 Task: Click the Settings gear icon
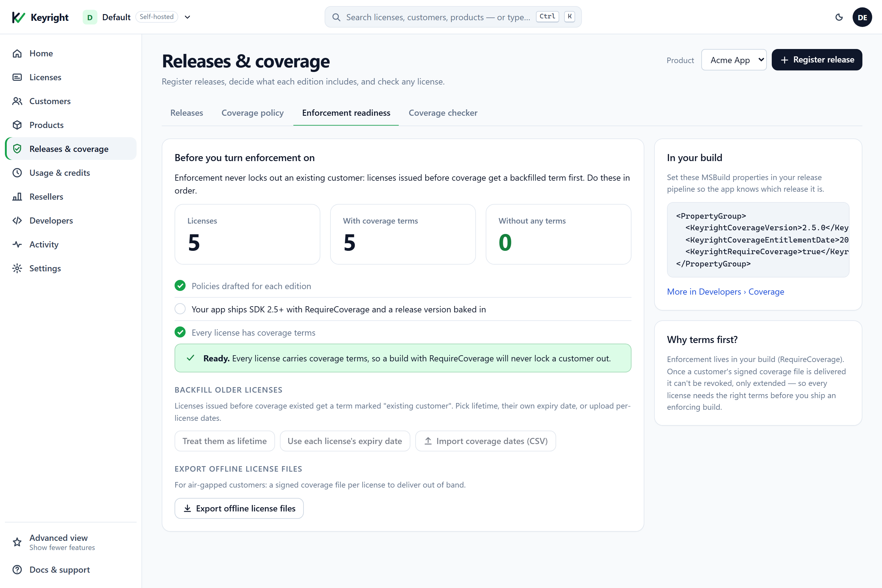point(17,269)
